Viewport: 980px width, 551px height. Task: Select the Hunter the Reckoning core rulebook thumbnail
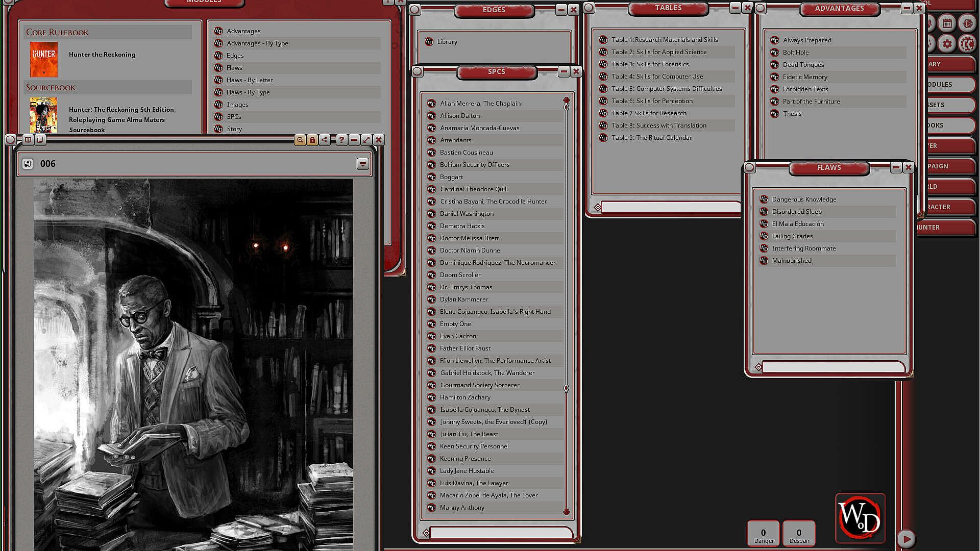[x=44, y=60]
